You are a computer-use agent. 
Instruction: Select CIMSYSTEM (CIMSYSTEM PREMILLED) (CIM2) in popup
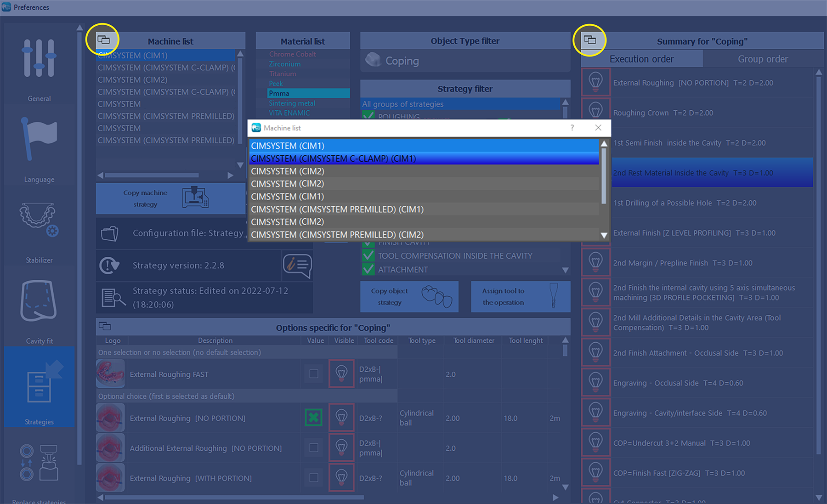tap(424, 234)
